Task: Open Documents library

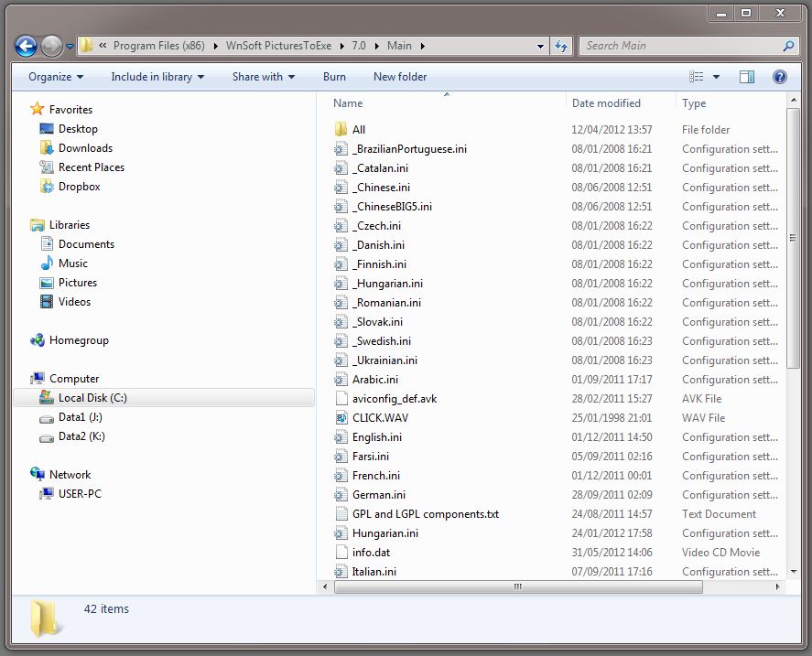Action: pyautogui.click(x=86, y=244)
